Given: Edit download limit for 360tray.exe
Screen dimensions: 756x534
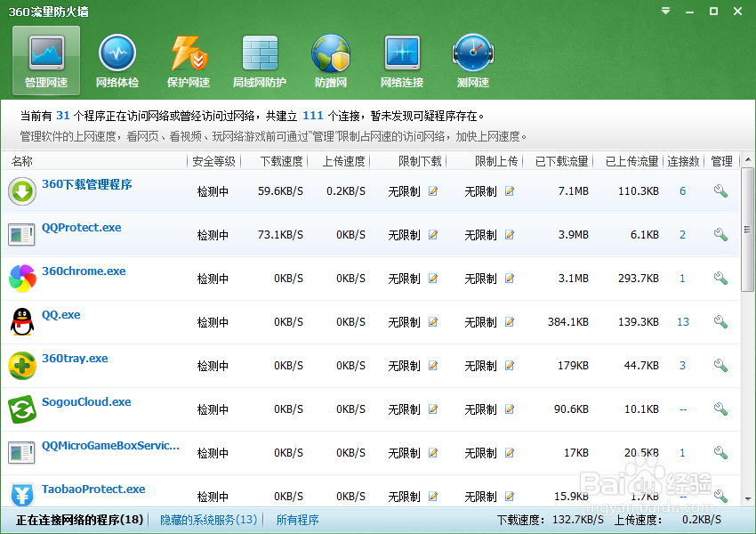Looking at the screenshot, I should (433, 366).
